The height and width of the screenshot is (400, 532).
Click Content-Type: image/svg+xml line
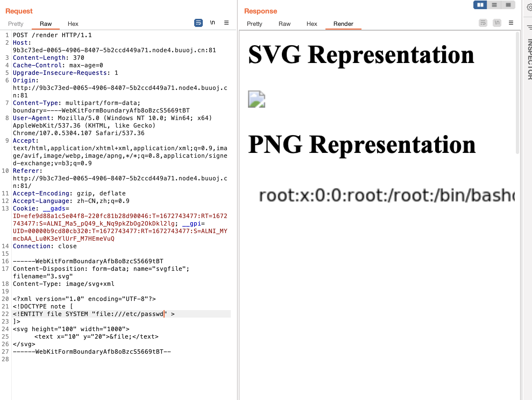pos(64,284)
